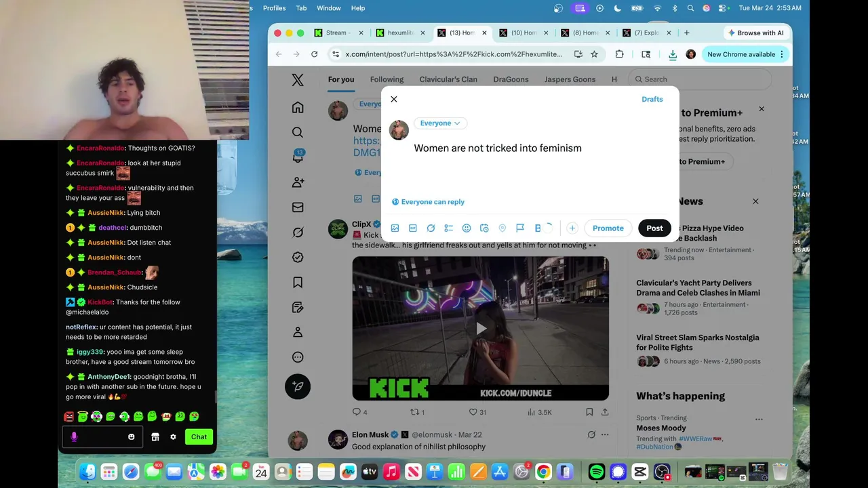Open a new Chrome tab
This screenshot has height=488, width=868.
687,33
